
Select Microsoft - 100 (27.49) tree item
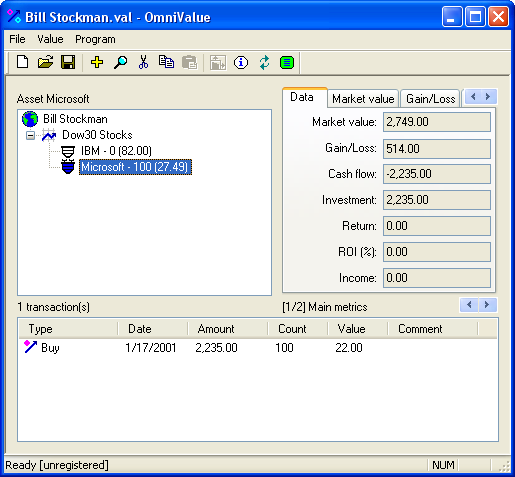[135, 167]
